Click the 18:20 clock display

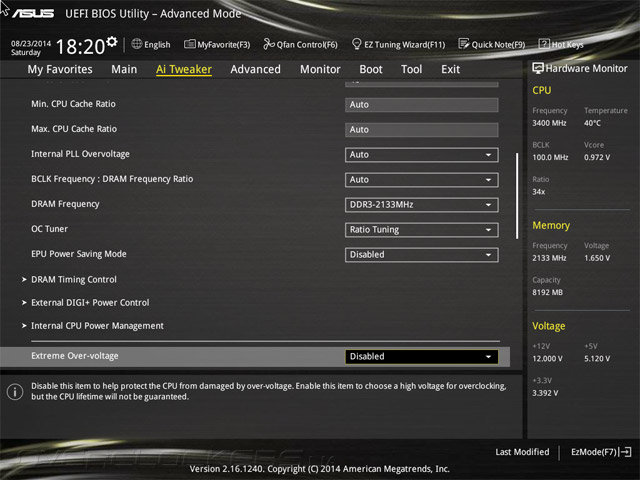[x=80, y=46]
